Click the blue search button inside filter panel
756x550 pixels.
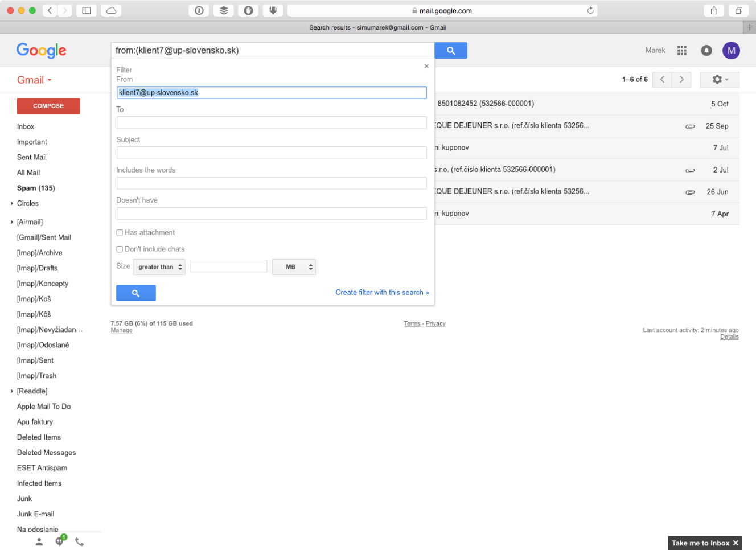(x=136, y=293)
